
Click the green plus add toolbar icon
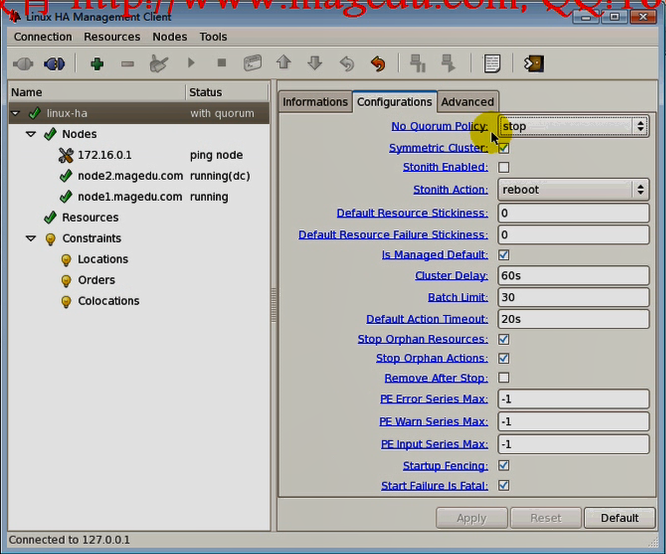point(97,64)
